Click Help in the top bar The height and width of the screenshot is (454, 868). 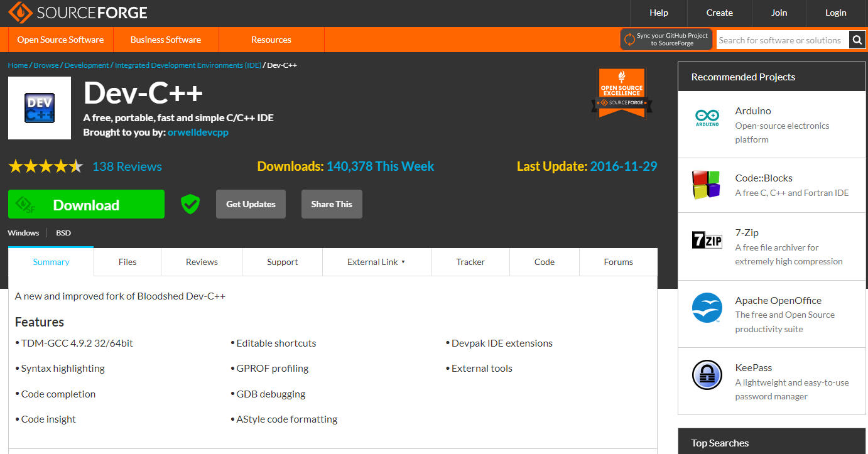tap(659, 13)
